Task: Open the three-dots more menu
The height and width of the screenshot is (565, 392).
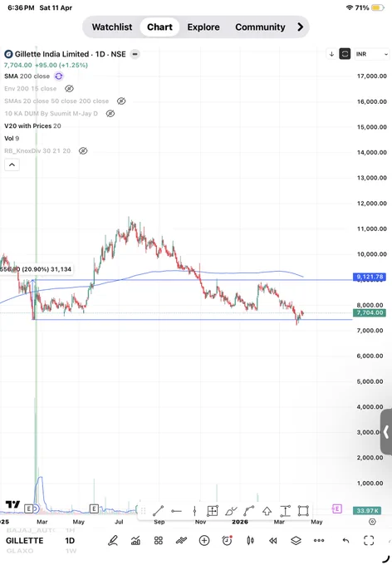Action: coord(319,540)
